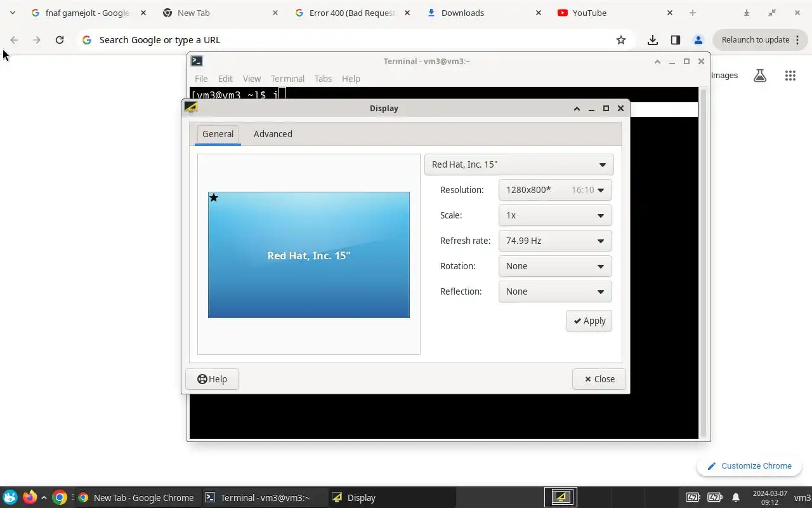The image size is (812, 508).
Task: Reload the current Chrome page
Action: coord(60,40)
